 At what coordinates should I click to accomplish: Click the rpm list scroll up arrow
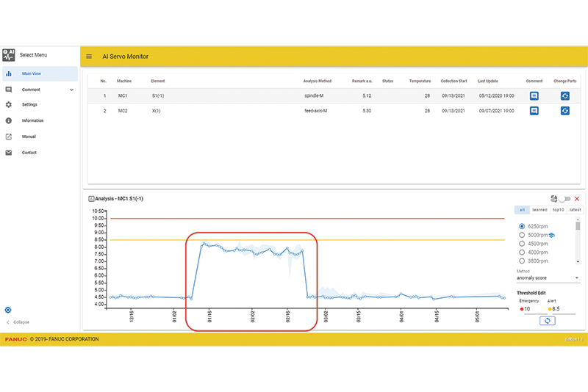pos(578,219)
